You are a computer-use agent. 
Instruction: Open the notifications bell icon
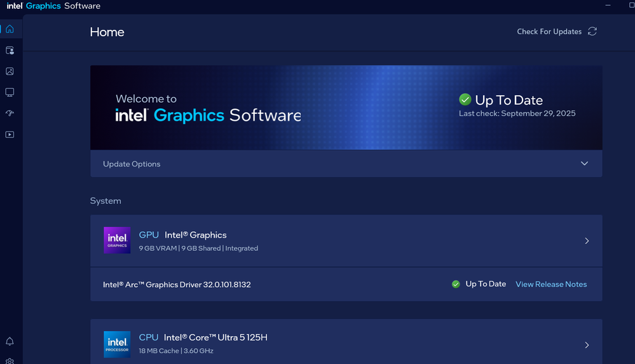10,342
